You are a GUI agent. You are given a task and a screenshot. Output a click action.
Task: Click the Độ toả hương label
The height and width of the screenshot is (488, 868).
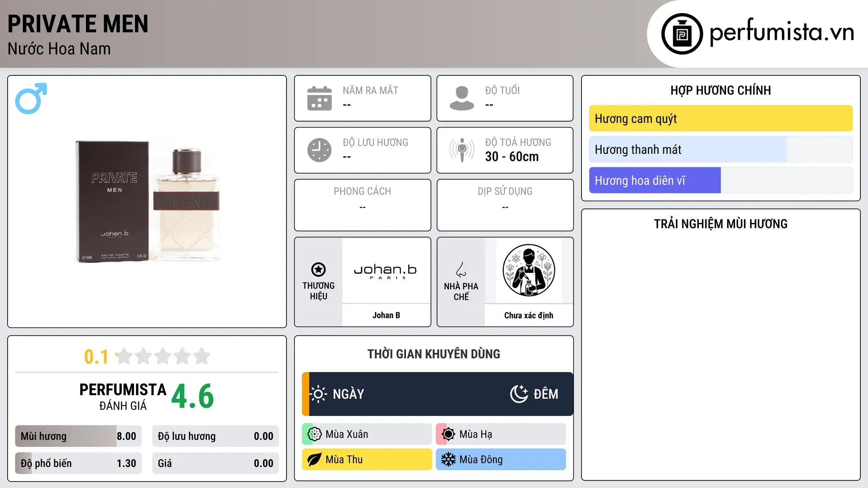pyautogui.click(x=518, y=142)
